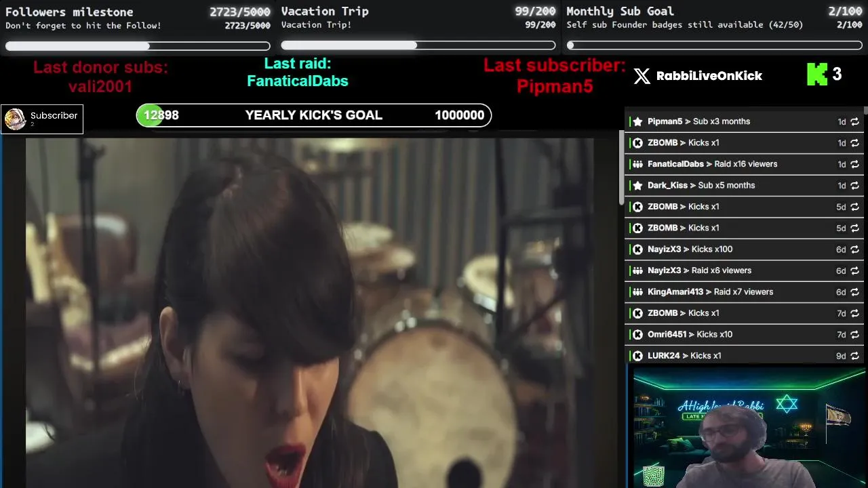Screen dimensions: 868x488
Task: Click the star icon on Pipman5 row
Action: 637,121
